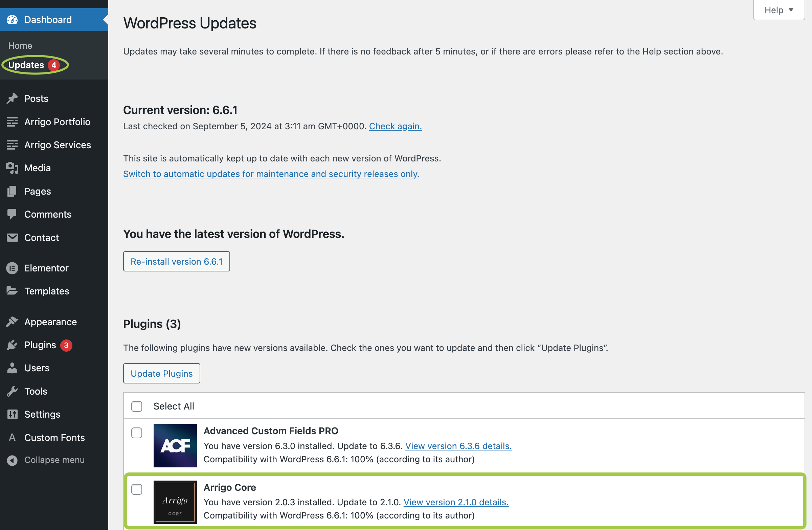
Task: Click the ACF plugin logo thumbnail
Action: (x=175, y=445)
